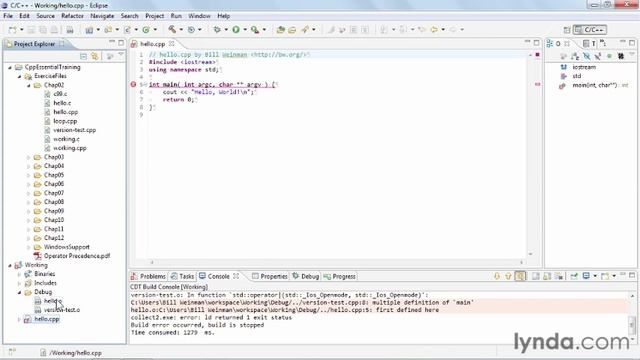
Task: Open the Window menu
Action: 199,16
